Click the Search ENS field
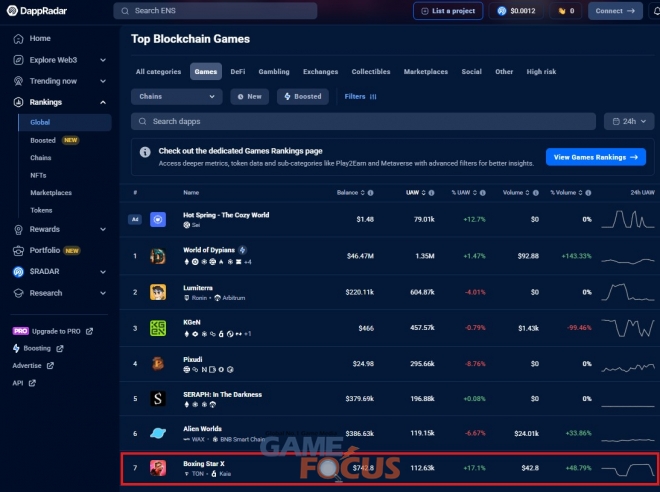Image resolution: width=660 pixels, height=492 pixels. click(215, 11)
